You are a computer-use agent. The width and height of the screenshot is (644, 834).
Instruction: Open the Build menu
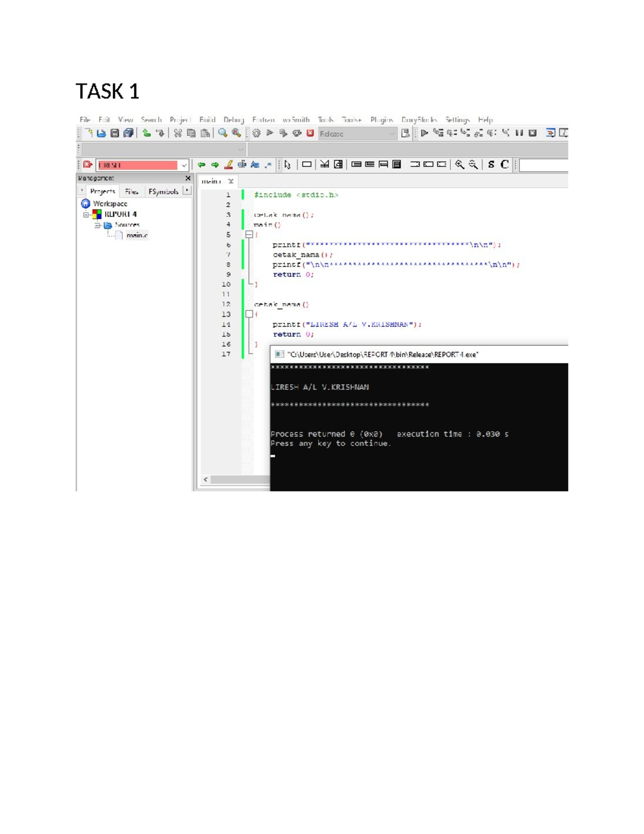pos(207,120)
